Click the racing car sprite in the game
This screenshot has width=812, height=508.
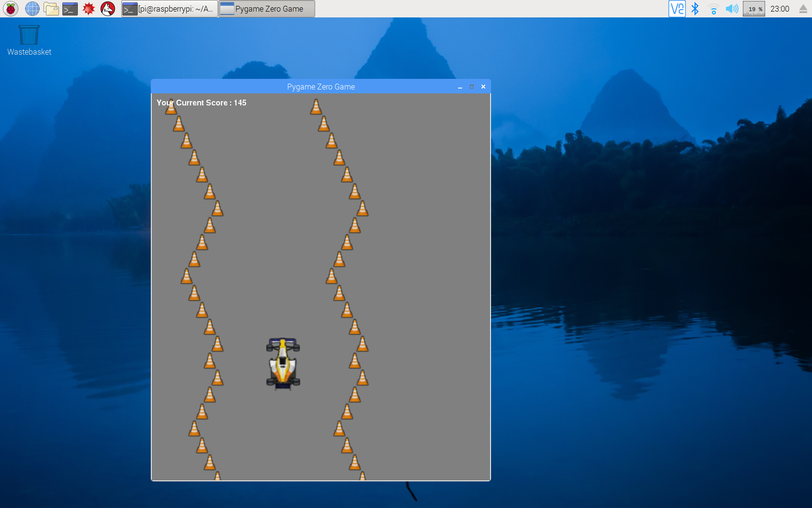click(x=284, y=363)
